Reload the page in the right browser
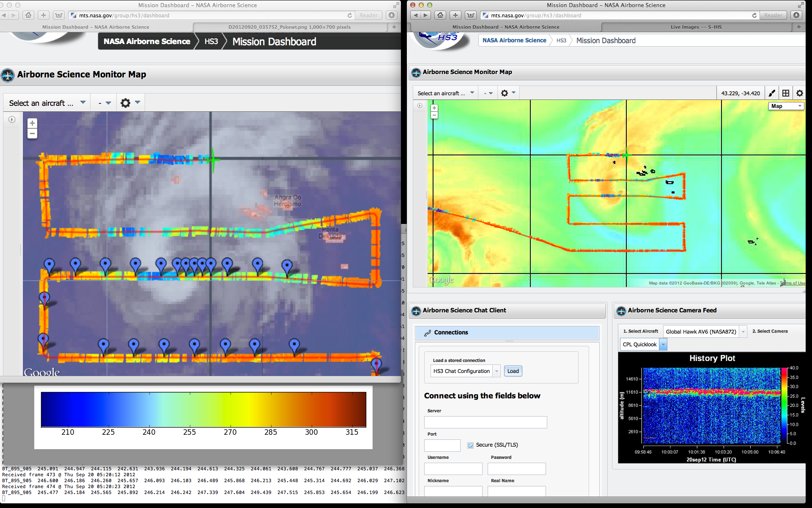Image resolution: width=812 pixels, height=508 pixels. click(754, 15)
